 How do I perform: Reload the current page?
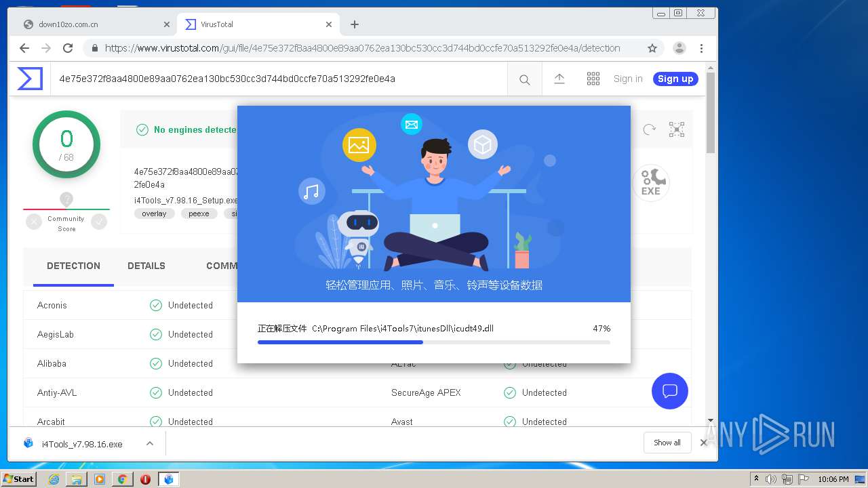click(x=68, y=48)
